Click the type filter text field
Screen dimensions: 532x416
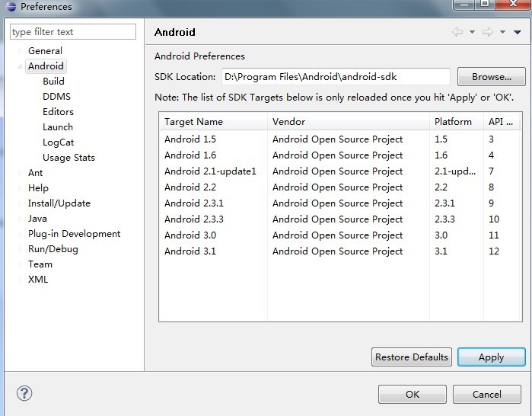coord(73,31)
